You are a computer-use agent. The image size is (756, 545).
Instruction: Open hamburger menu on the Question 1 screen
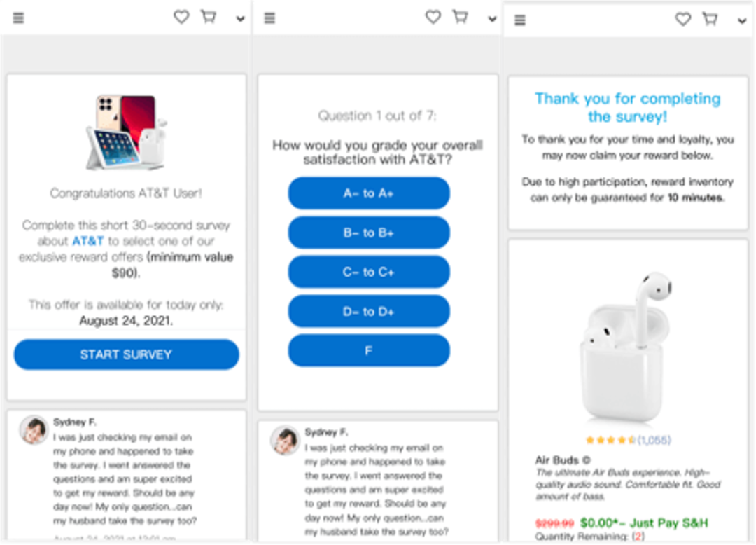269,18
